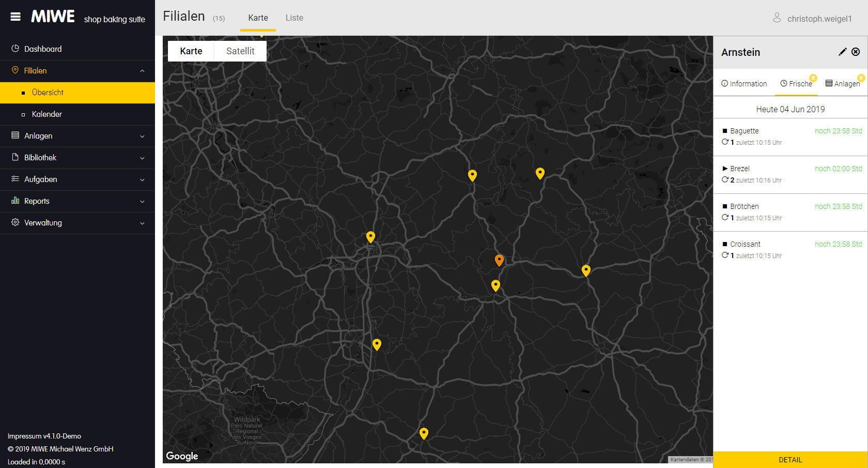Expand the Anlagen sidebar menu
Viewport: 868px width, 468px height.
[78, 136]
